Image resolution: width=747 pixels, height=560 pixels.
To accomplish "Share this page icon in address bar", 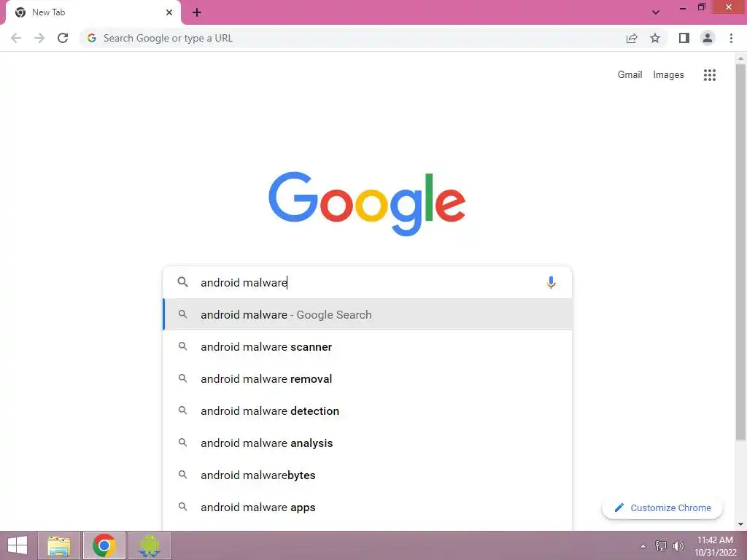I will (632, 38).
